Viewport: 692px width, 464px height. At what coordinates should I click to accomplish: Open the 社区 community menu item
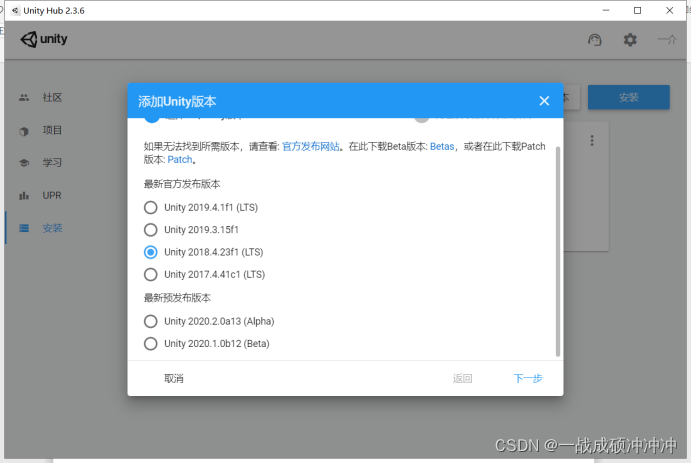point(52,98)
